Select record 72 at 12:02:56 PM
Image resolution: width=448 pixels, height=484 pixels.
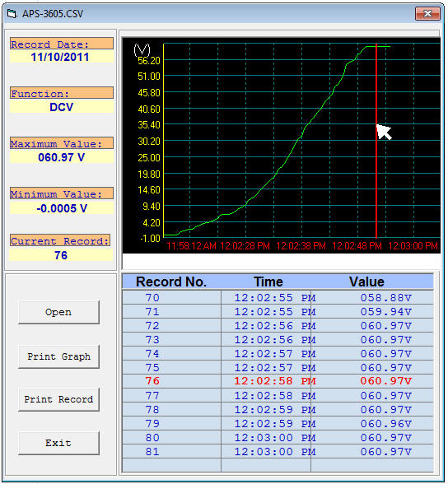[278, 326]
